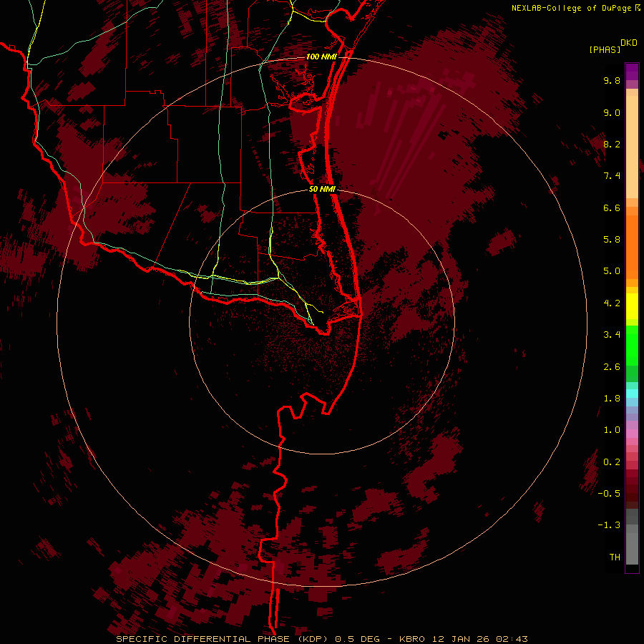Pick the peach band of the color scale

click(x=632, y=148)
